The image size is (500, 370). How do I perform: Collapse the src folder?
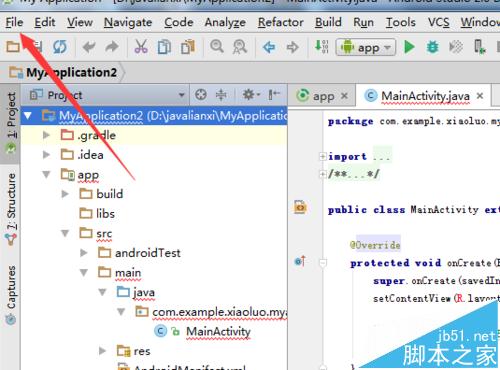pyautogui.click(x=65, y=234)
